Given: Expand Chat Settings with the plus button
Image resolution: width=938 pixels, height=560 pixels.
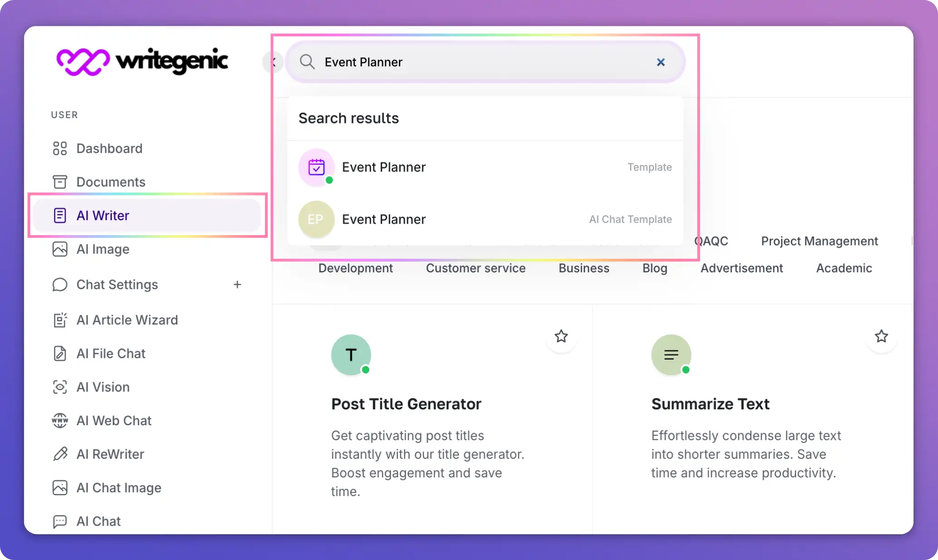Looking at the screenshot, I should pyautogui.click(x=237, y=285).
